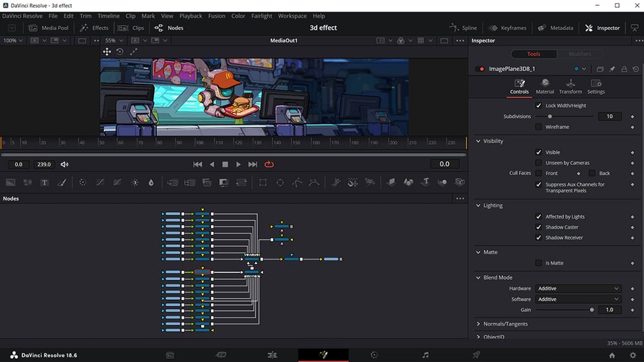Collapse the Lighting section
The image size is (644, 362).
[x=478, y=206]
